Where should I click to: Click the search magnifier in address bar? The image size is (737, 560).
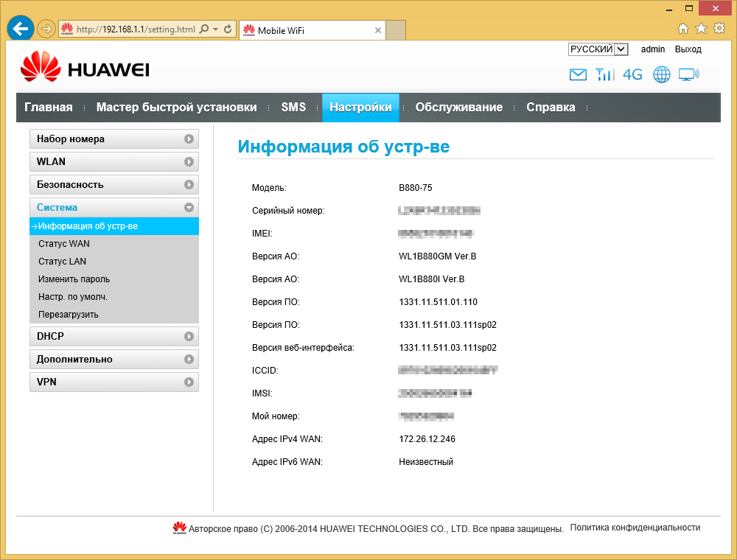[203, 29]
